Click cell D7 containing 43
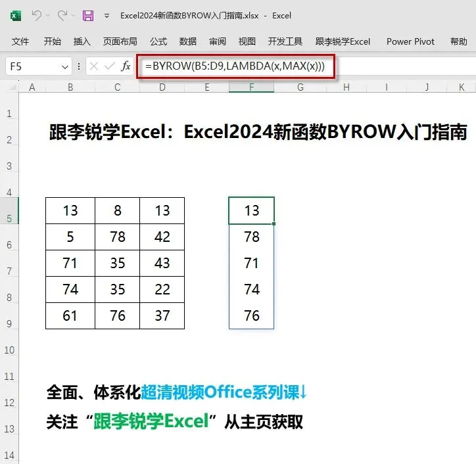 pyautogui.click(x=162, y=263)
